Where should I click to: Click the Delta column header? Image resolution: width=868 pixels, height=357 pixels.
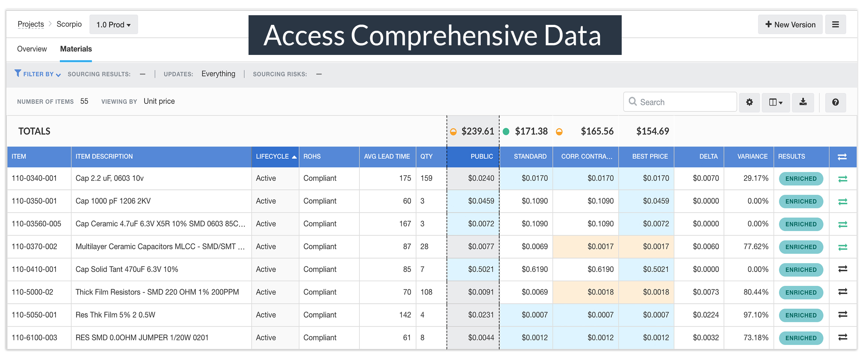click(699, 157)
